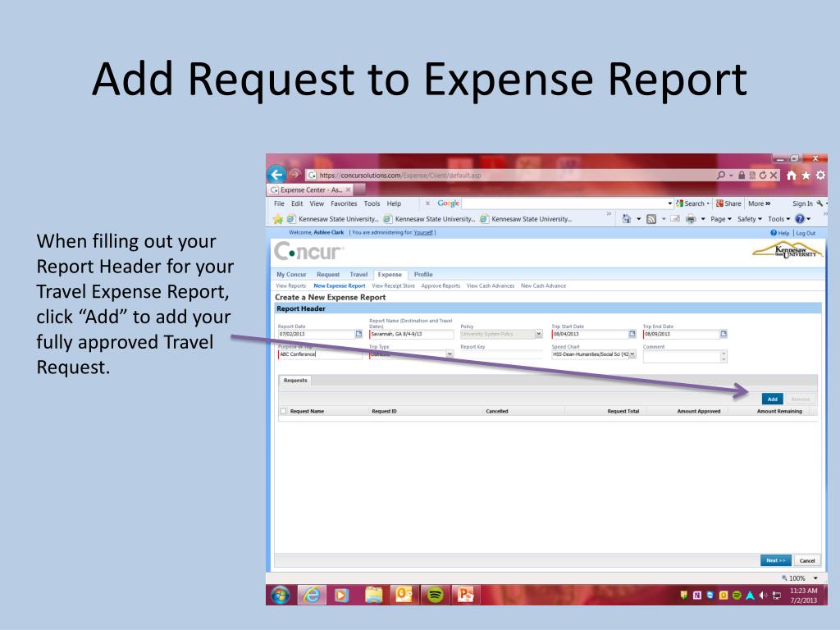Click the RSS feeds icon in command bar
The width and height of the screenshot is (840, 630).
651,218
